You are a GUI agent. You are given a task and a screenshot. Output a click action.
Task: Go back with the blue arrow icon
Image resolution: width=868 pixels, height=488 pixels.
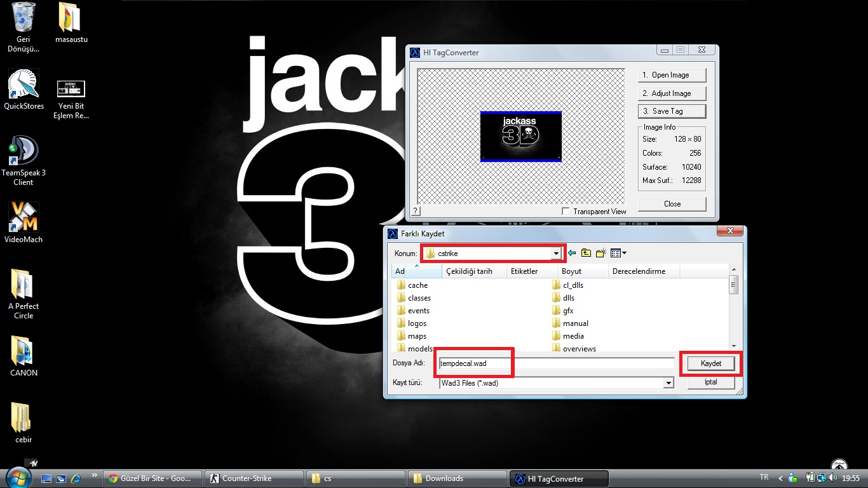click(572, 253)
